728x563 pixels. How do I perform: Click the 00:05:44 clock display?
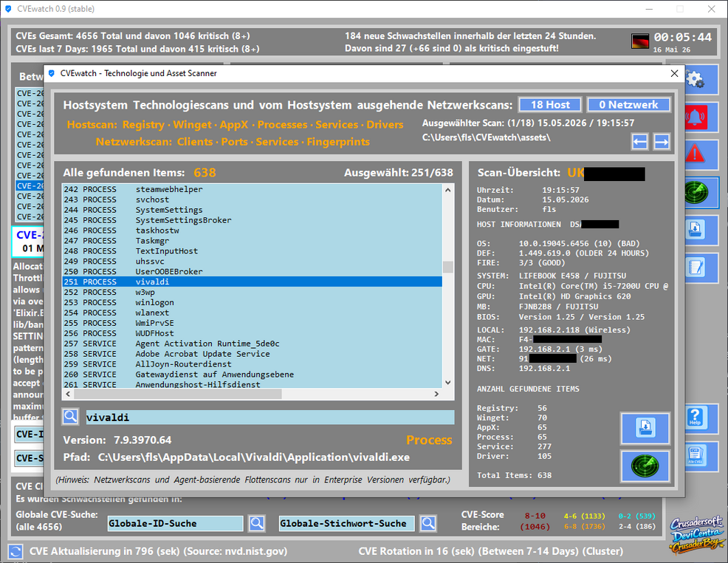[682, 37]
